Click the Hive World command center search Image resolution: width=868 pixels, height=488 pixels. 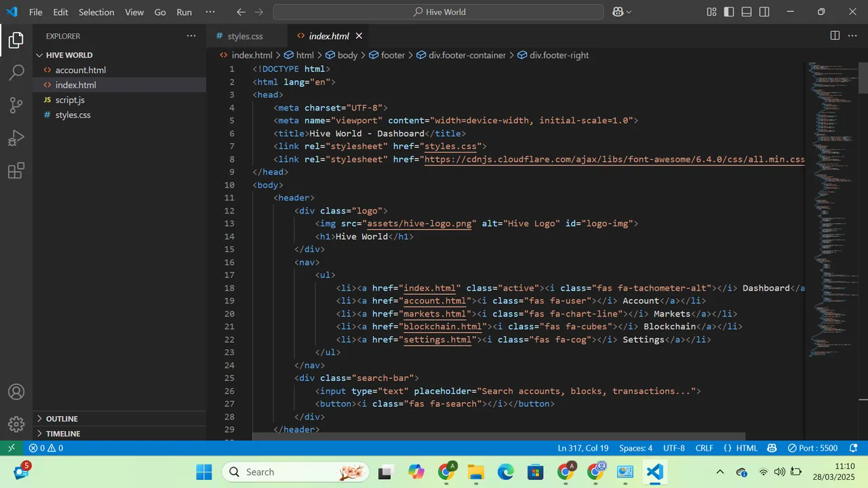438,12
